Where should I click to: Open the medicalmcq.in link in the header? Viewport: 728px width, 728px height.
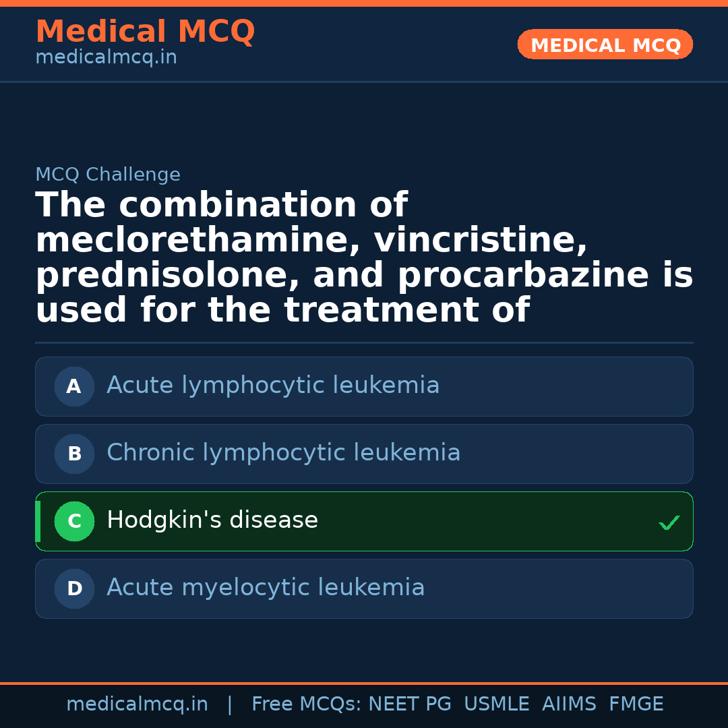pos(106,58)
